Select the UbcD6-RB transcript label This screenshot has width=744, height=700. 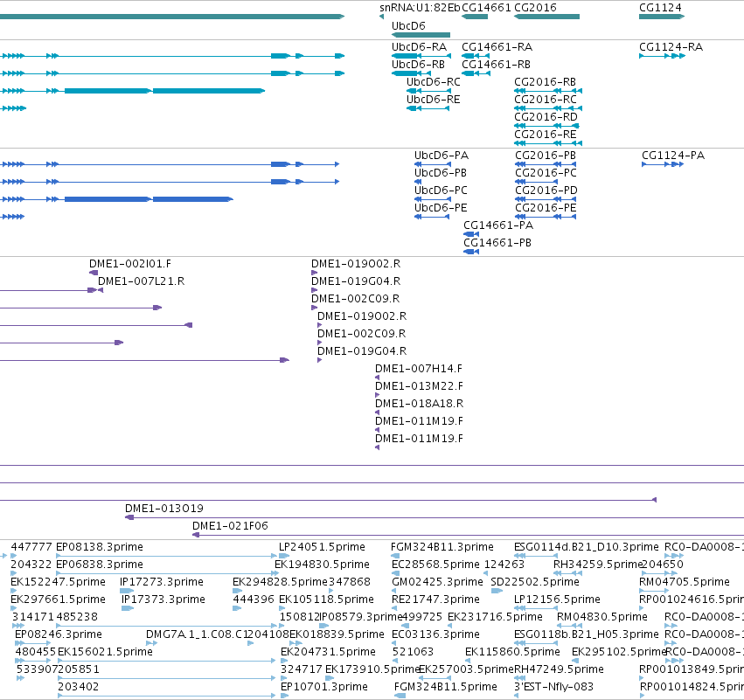coord(418,65)
